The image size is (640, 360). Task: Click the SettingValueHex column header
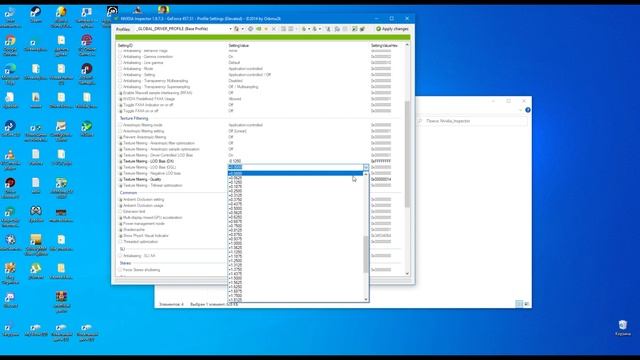tap(384, 45)
